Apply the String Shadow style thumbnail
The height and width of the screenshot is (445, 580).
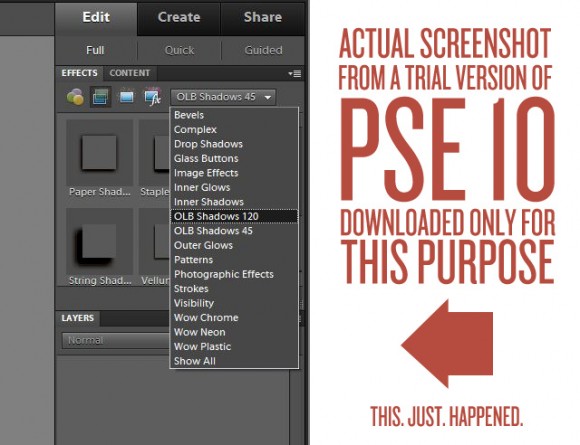[x=100, y=242]
